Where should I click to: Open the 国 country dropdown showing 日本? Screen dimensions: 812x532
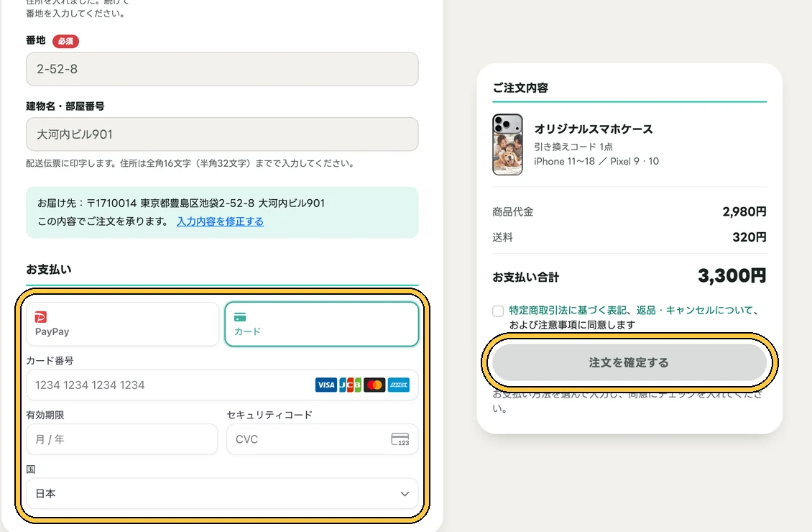pos(222,494)
